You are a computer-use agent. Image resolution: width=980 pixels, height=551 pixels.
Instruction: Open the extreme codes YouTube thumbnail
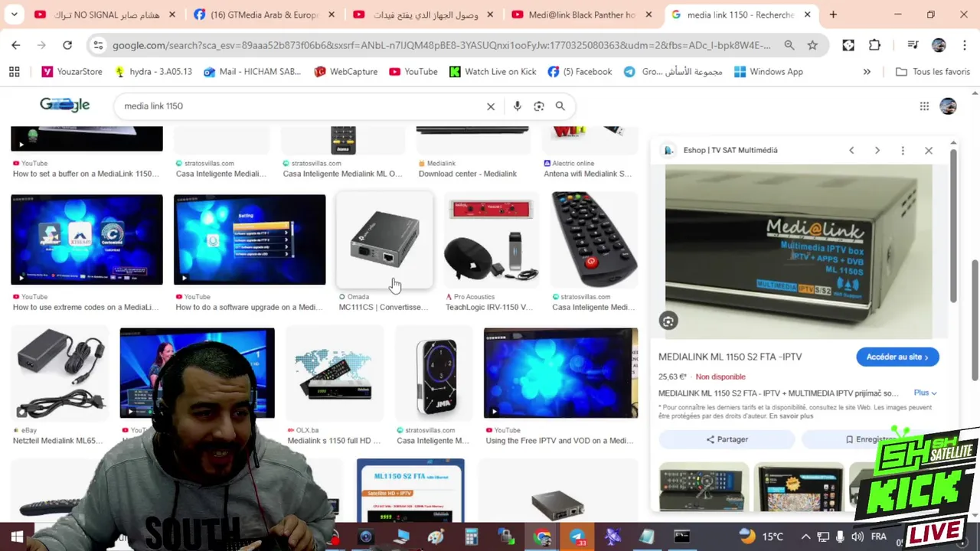click(x=87, y=240)
